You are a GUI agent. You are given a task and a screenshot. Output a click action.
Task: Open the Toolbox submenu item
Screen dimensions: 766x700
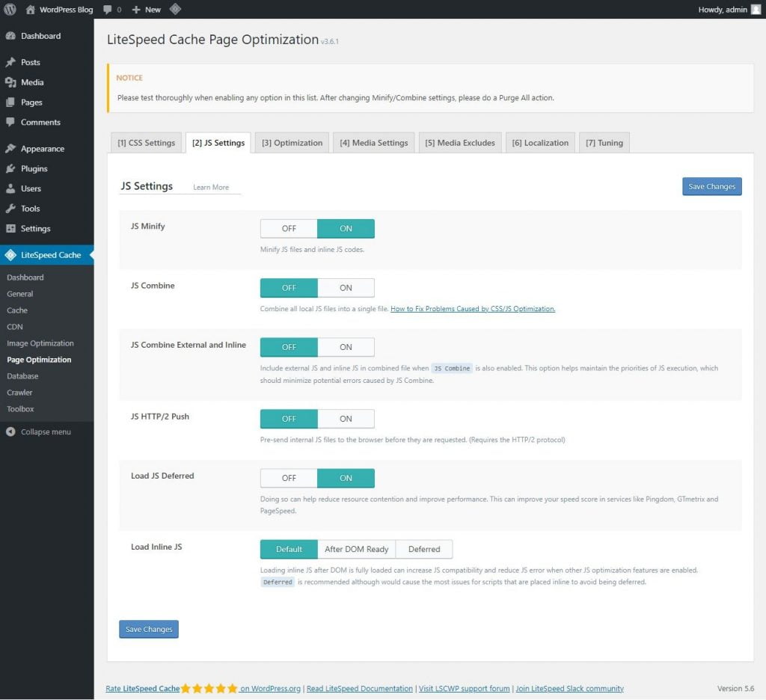[x=20, y=409]
